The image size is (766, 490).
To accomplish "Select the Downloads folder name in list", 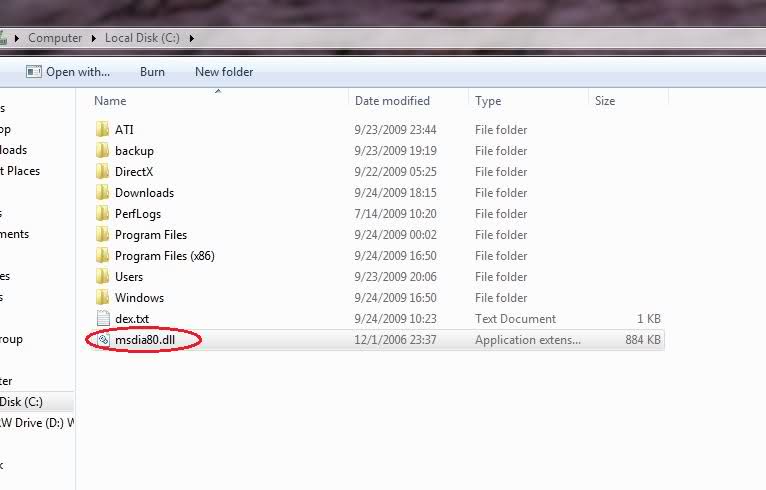I will (x=145, y=192).
